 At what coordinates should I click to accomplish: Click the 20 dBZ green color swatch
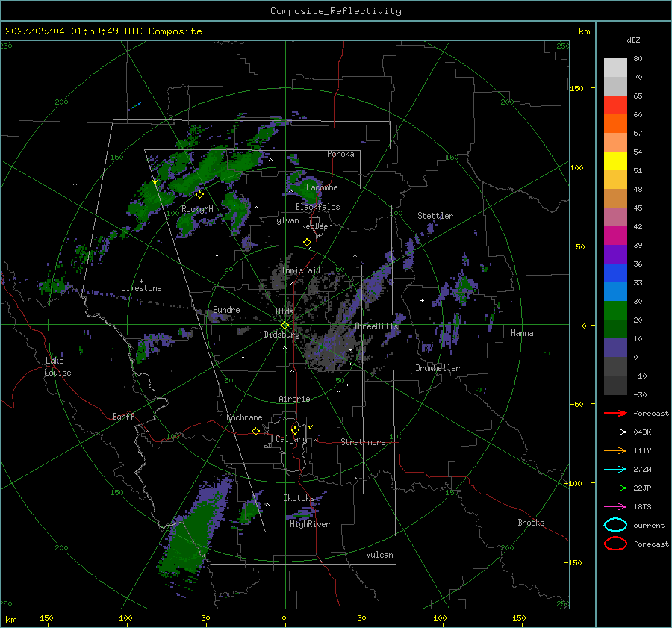pos(615,311)
